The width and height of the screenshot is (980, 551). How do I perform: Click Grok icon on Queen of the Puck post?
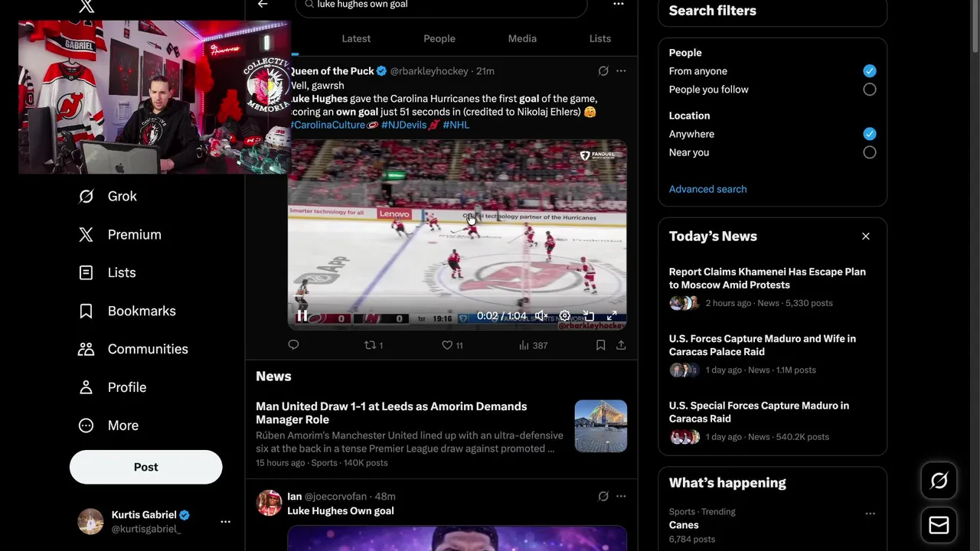pos(603,71)
